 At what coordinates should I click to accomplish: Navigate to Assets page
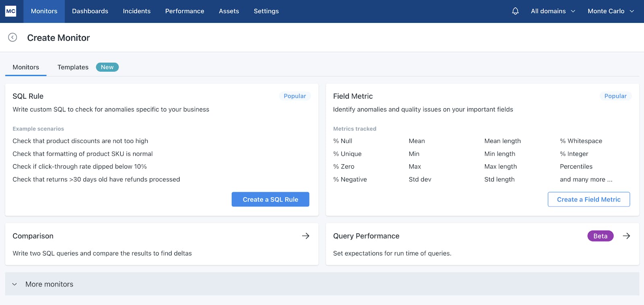coord(229,11)
